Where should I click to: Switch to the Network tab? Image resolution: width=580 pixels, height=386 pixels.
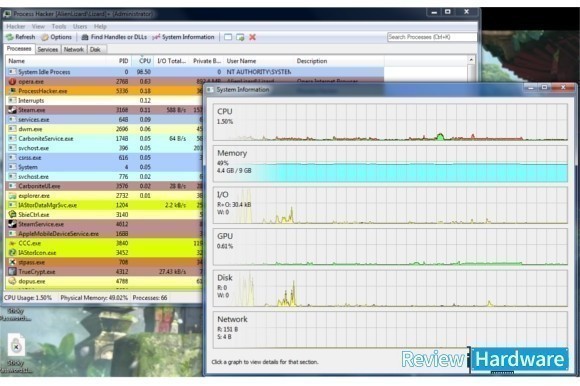(x=73, y=49)
